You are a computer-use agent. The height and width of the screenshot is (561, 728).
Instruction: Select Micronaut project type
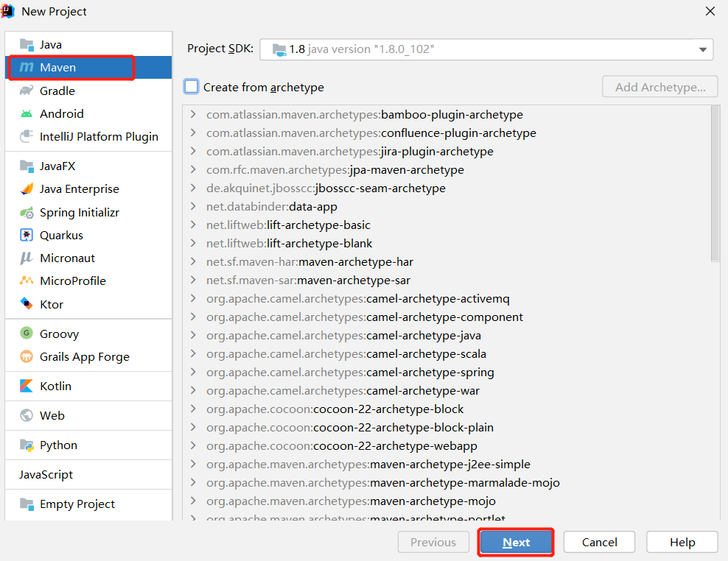(88, 258)
